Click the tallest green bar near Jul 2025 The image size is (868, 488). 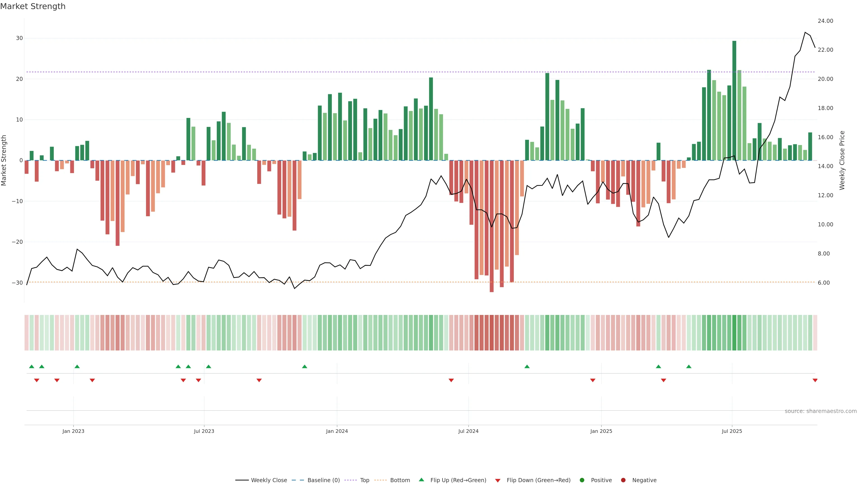point(734,101)
